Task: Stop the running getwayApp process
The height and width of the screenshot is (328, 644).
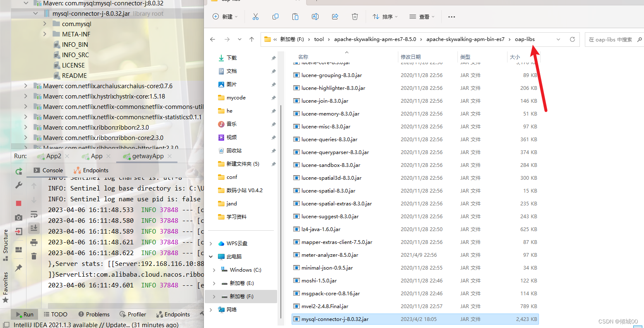Action: click(x=19, y=203)
